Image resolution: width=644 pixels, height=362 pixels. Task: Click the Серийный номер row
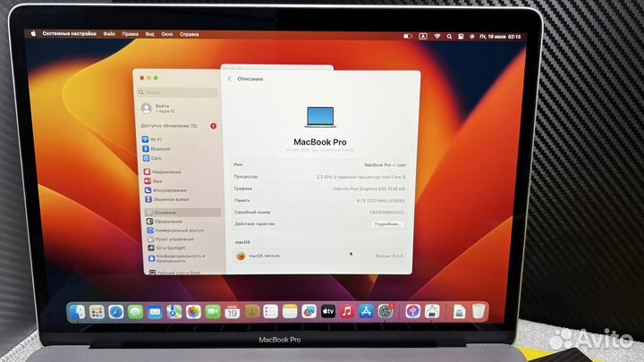pyautogui.click(x=319, y=213)
